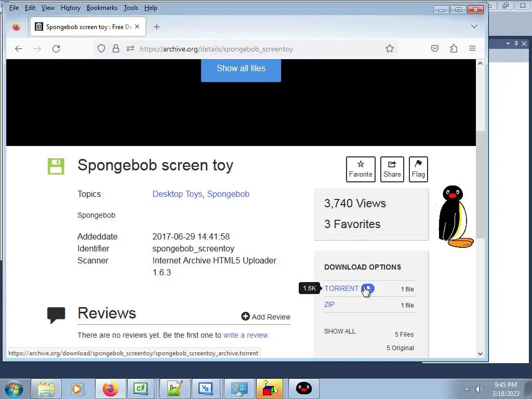Click the page scrollbar down arrow
The width and height of the screenshot is (532, 399).
pos(480,353)
